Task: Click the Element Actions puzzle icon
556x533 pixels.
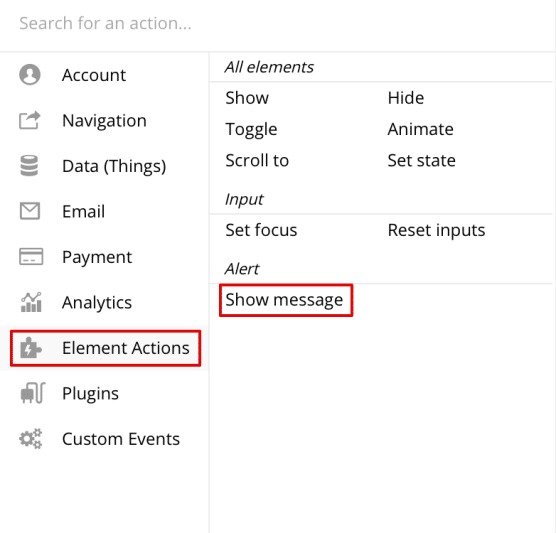Action: point(30,348)
